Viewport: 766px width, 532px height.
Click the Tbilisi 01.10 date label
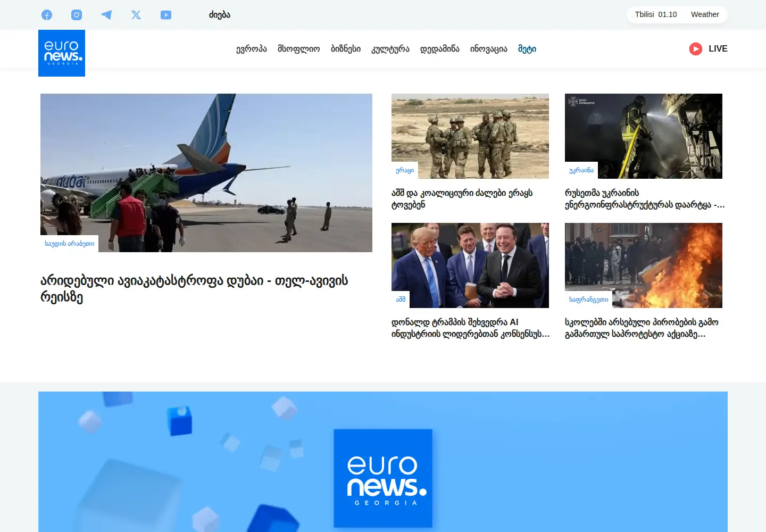[x=656, y=14]
